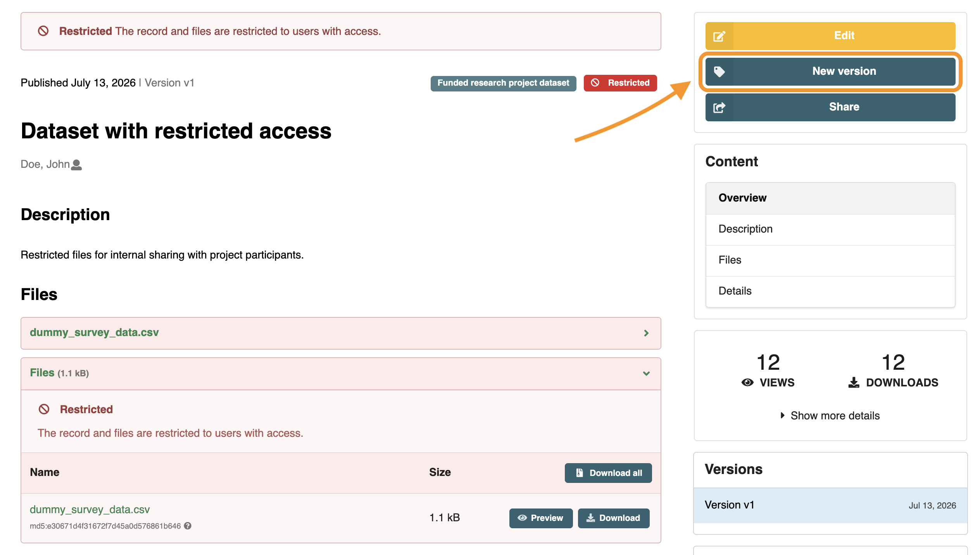Viewport: 980px width, 555px height.
Task: Download dummy_survey_data.csv file
Action: 614,518
